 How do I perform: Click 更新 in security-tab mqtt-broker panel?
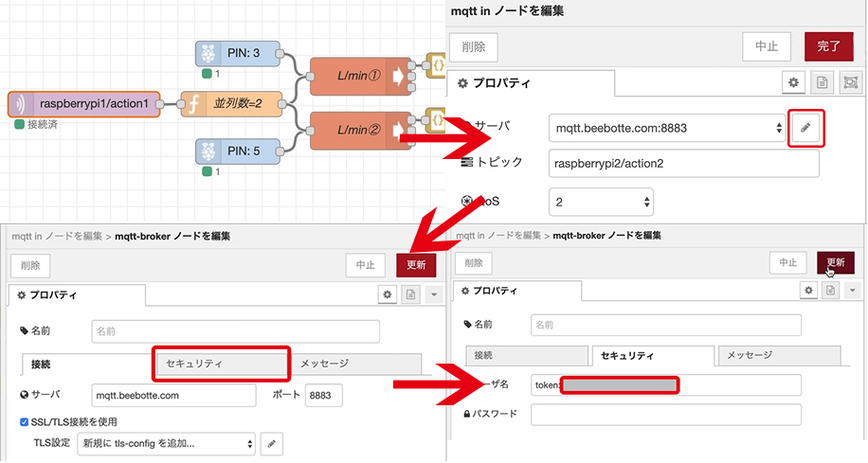(836, 262)
